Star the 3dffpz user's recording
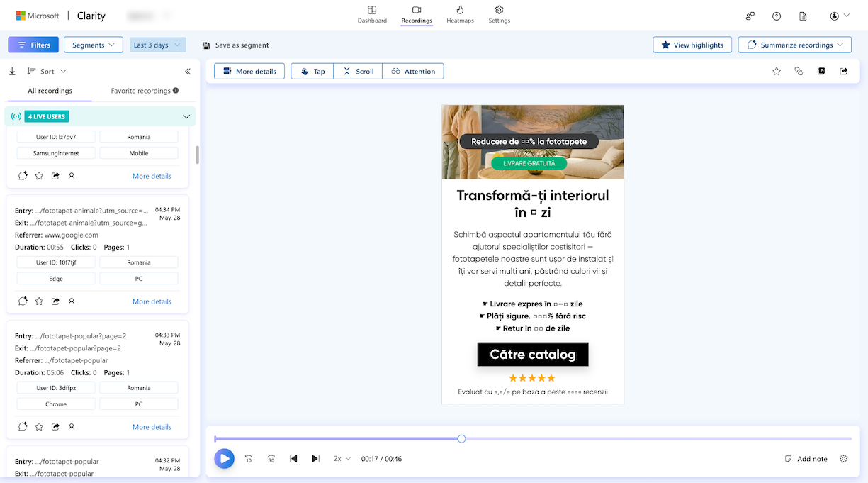868x483 pixels. 39,426
